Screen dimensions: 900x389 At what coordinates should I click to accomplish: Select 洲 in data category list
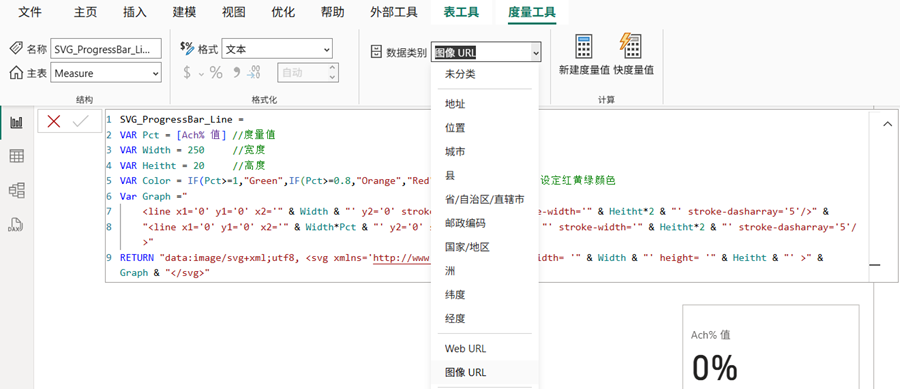click(450, 270)
